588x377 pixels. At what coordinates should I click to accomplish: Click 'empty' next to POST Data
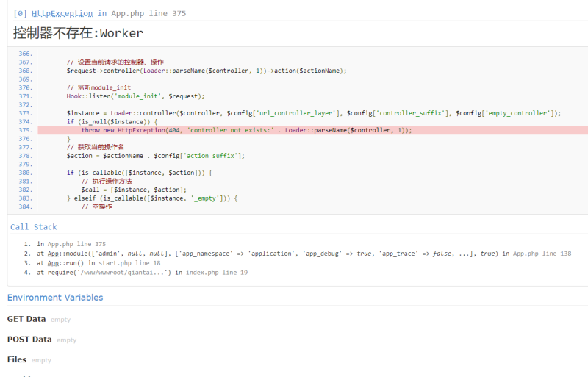click(66, 340)
